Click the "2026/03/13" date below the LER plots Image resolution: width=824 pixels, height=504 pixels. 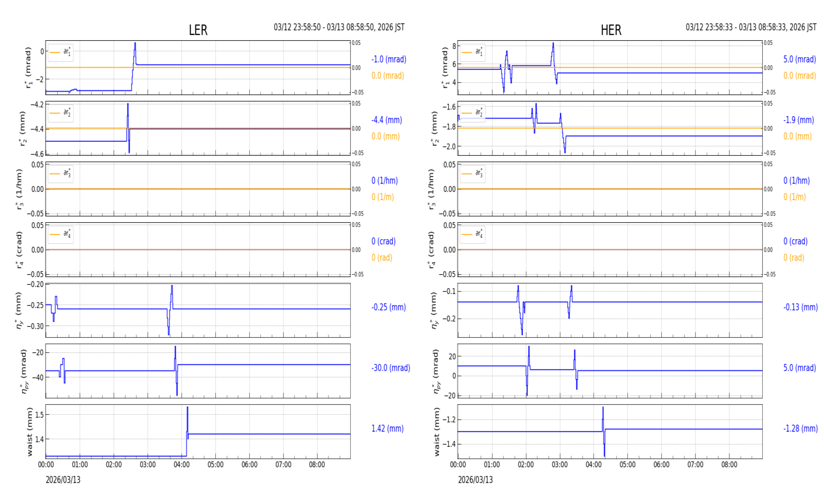coord(63,480)
